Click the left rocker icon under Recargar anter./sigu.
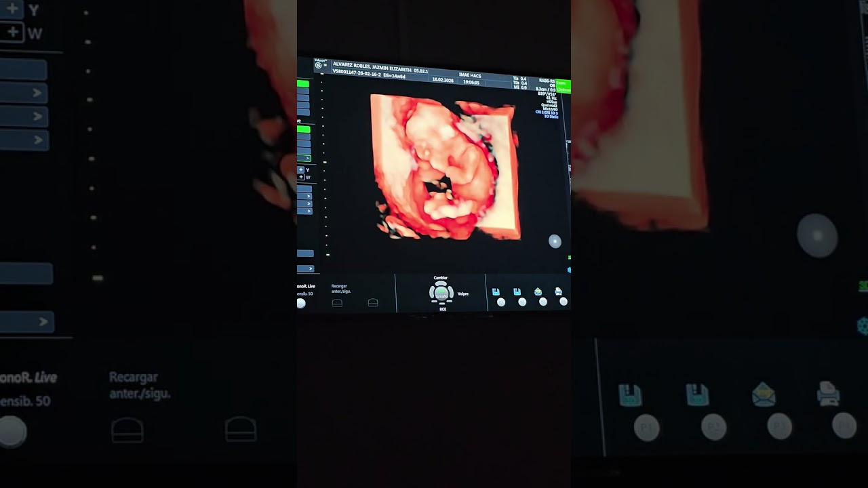Viewport: 868px width, 488px height. pyautogui.click(x=337, y=303)
